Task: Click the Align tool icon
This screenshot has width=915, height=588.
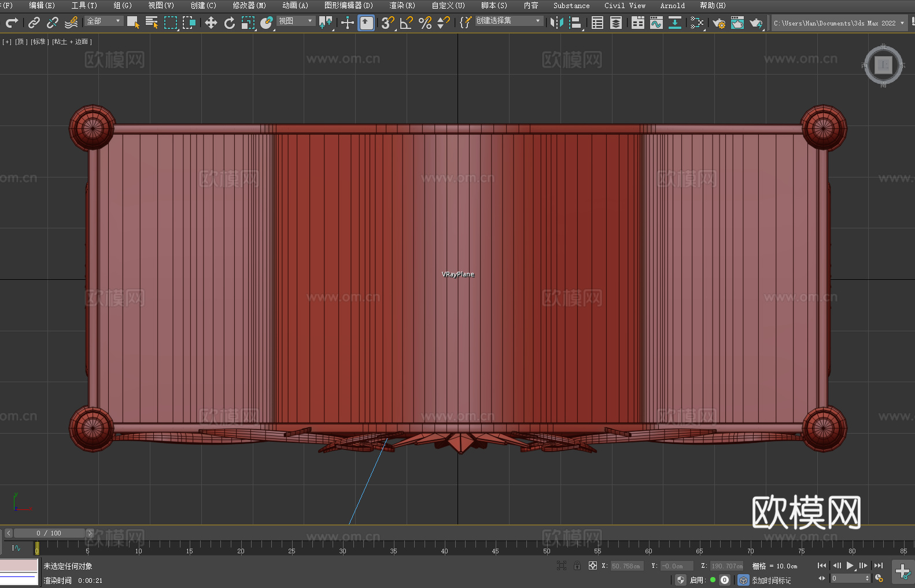Action: point(575,23)
